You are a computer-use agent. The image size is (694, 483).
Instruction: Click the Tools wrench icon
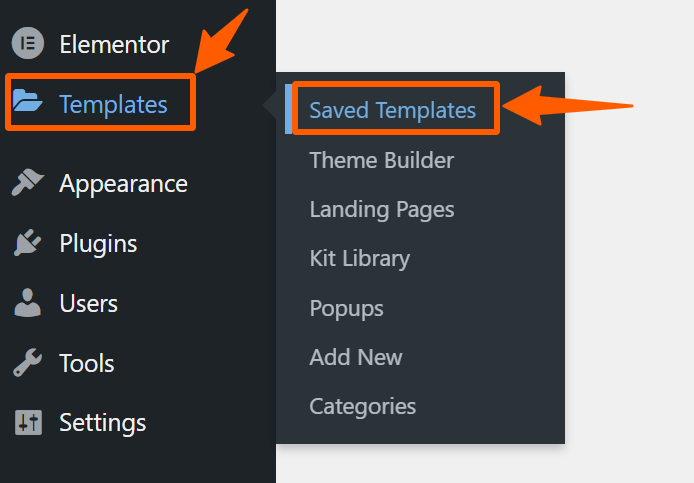coord(27,363)
